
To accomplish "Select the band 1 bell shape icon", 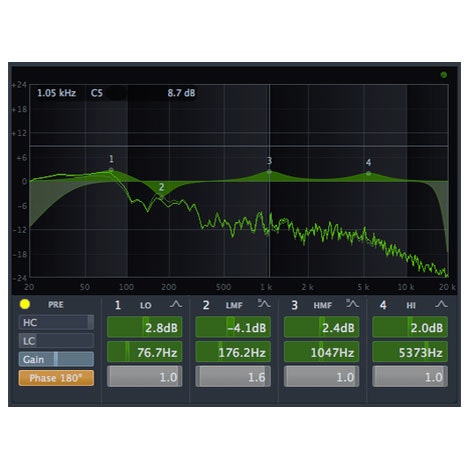I will tap(176, 304).
